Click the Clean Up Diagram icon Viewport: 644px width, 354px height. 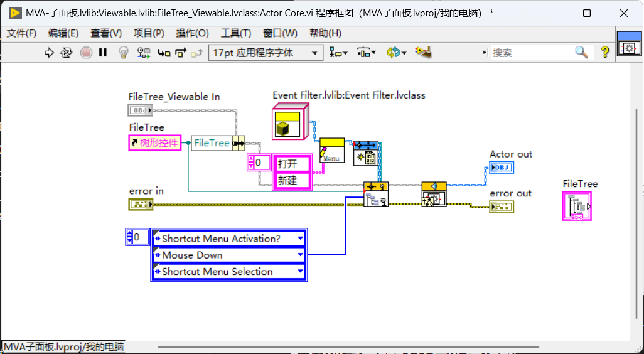[423, 52]
